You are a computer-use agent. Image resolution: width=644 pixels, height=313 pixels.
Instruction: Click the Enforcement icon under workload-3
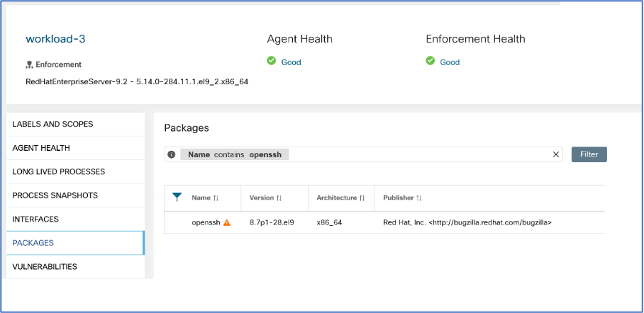click(29, 64)
